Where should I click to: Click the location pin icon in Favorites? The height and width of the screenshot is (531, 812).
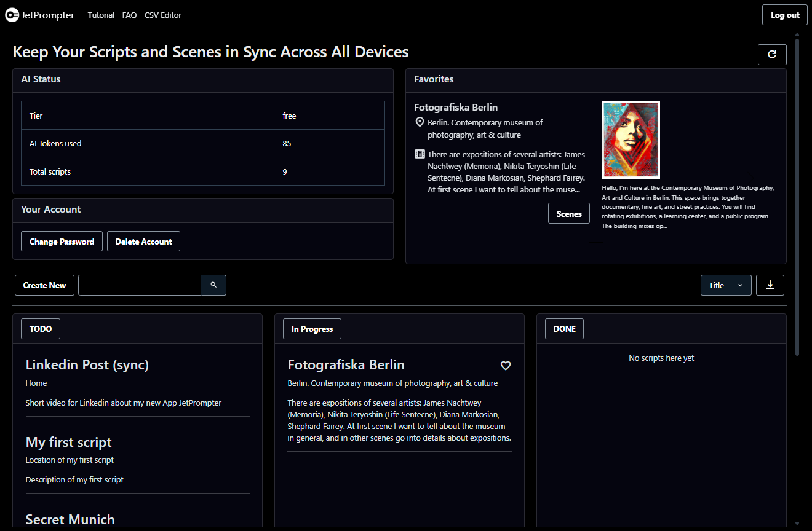[420, 123]
